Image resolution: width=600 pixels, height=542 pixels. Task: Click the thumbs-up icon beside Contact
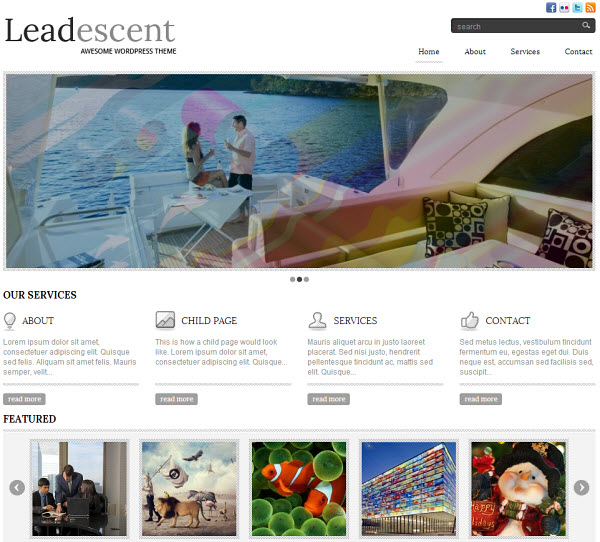(470, 320)
